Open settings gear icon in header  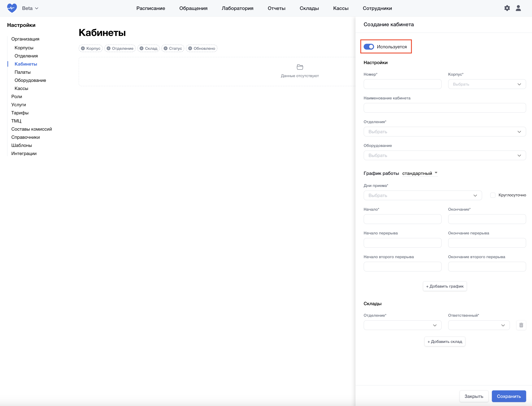pos(507,8)
